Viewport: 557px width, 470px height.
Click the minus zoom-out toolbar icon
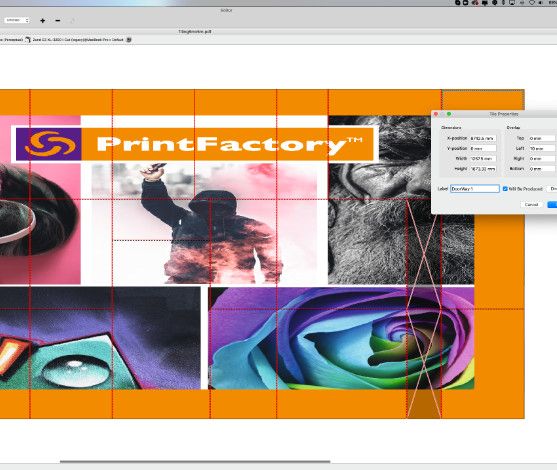(x=58, y=21)
